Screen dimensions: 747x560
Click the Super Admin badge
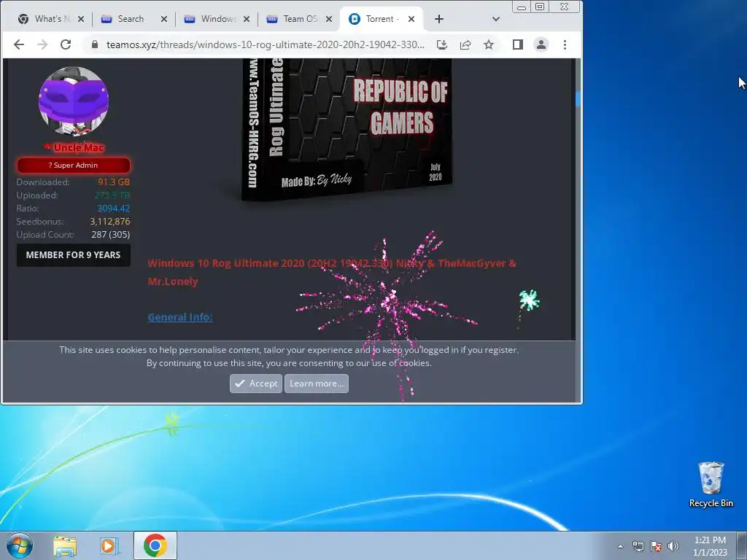click(x=74, y=166)
